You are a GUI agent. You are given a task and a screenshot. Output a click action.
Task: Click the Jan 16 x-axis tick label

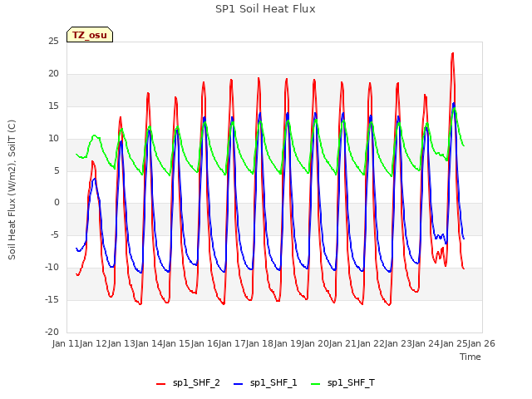(204, 343)
